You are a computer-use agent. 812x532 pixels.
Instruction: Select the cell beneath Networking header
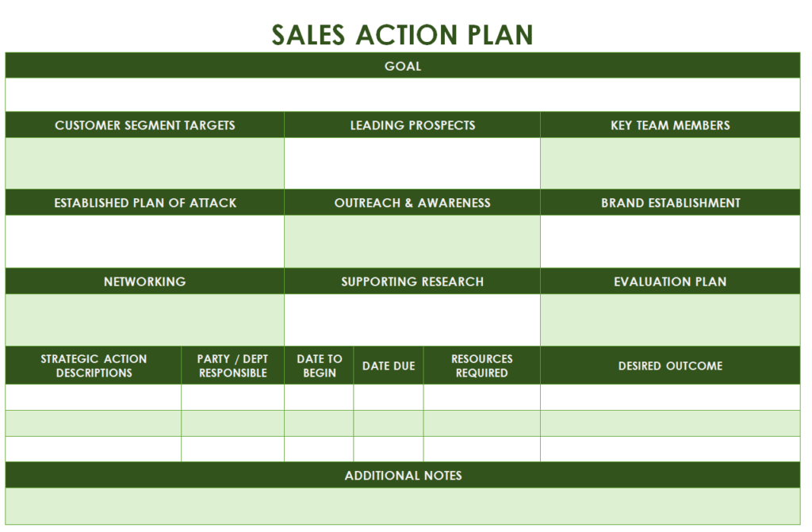[x=144, y=320]
